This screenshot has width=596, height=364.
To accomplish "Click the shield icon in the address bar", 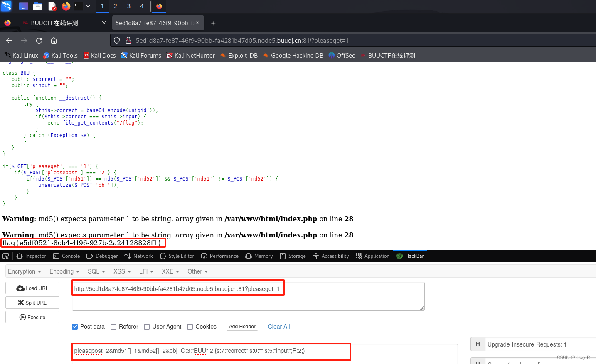I will coord(116,40).
